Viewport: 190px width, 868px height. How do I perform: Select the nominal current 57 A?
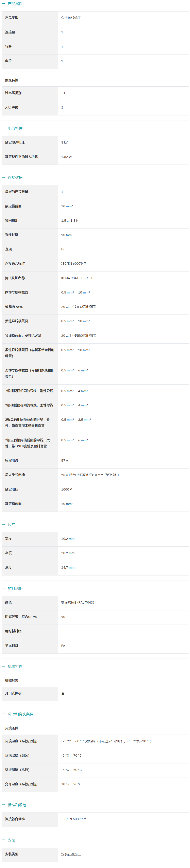(65, 461)
